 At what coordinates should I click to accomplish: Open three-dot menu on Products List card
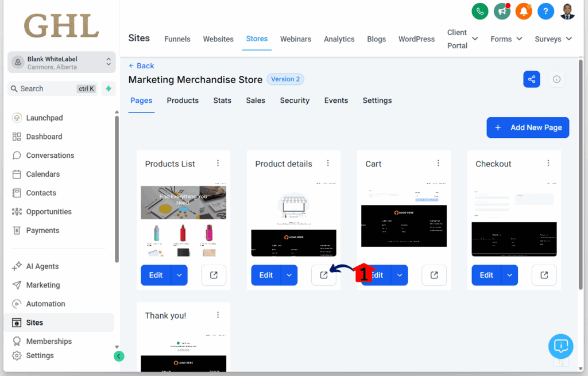(218, 163)
